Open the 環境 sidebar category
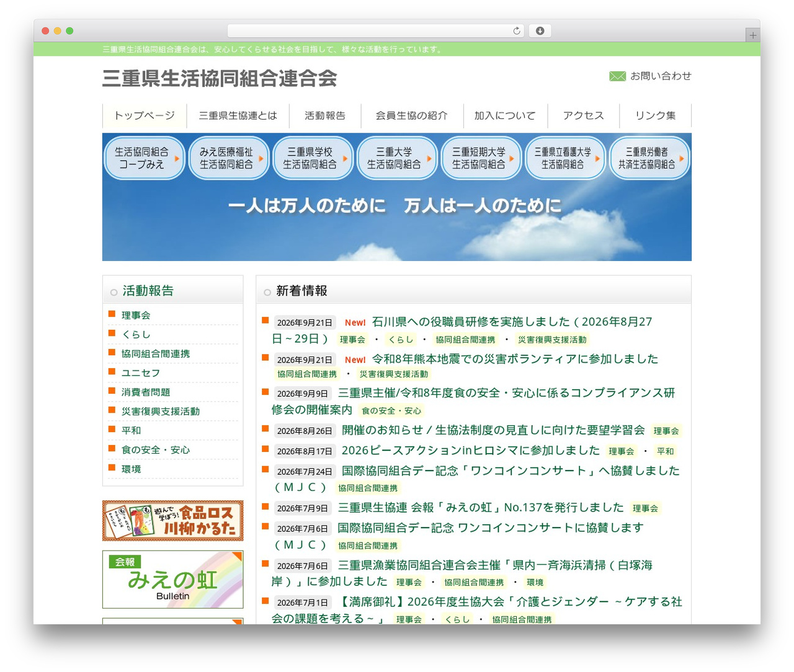Screen dimensions: 794x672 click(131, 469)
